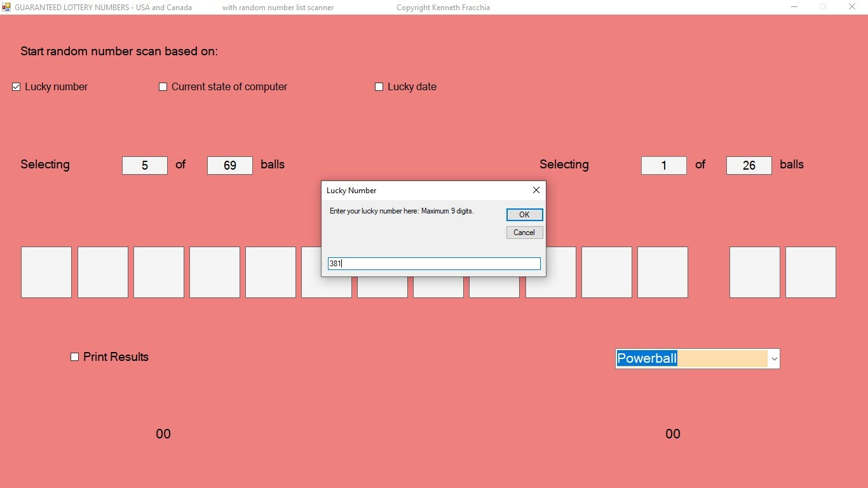Minimize the Guaranteed Lottery Numbers window
This screenshot has width=868, height=488.
click(x=794, y=7)
